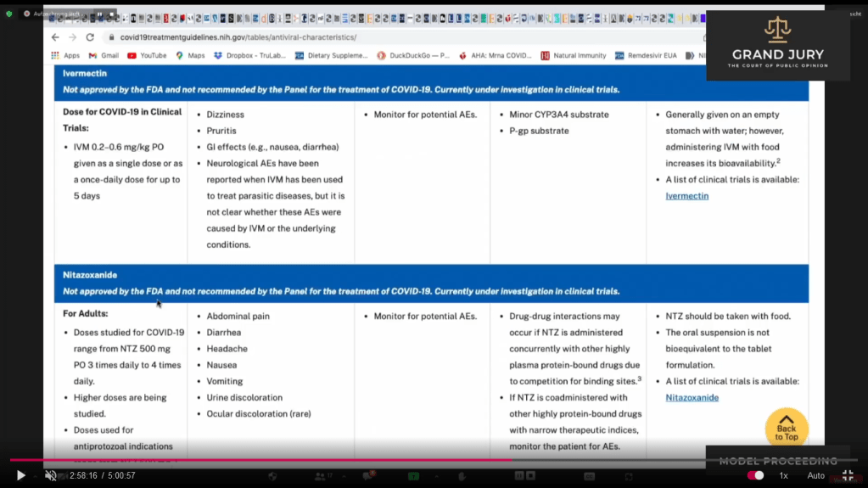Open the Apps grid bookmark
The height and width of the screenshot is (488, 868).
point(66,56)
